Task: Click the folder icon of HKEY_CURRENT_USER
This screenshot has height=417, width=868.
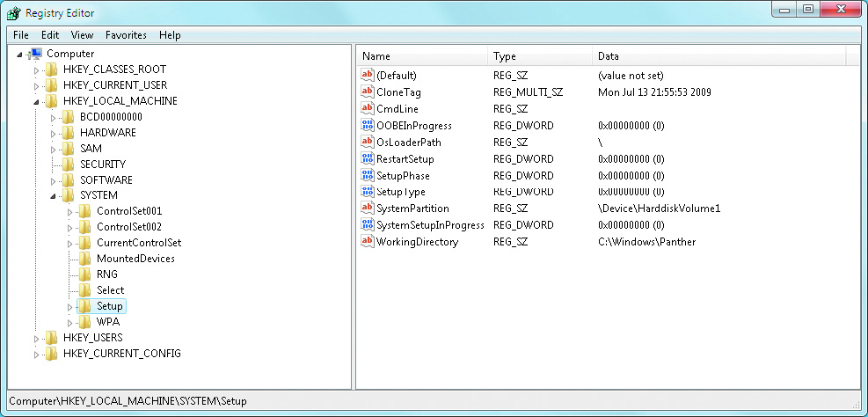Action: pos(52,85)
